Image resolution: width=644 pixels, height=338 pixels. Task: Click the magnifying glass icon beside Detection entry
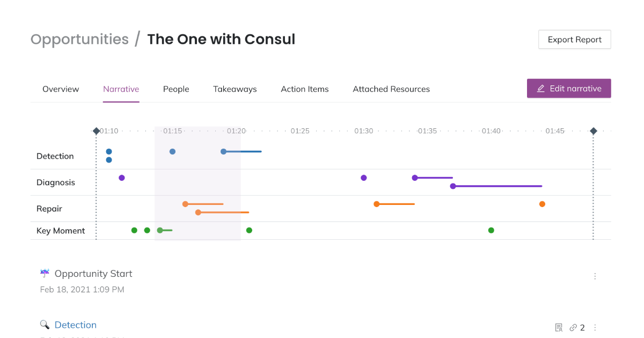[45, 324]
